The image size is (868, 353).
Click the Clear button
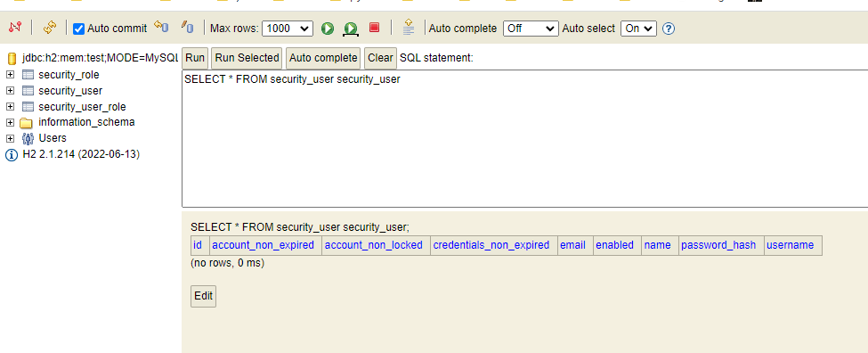tap(380, 58)
